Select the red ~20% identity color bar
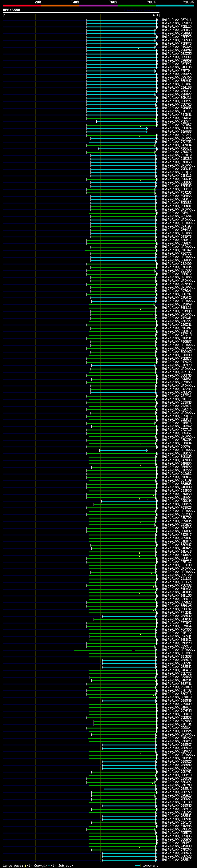Viewport: 197px width, 868px height. pos(22,6)
